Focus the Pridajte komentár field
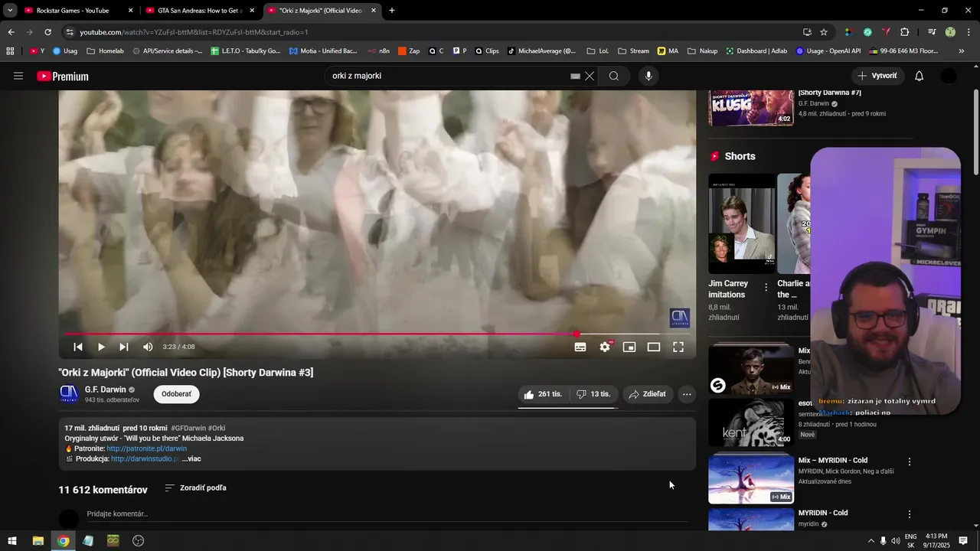Viewport: 980px width, 551px height. click(387, 514)
